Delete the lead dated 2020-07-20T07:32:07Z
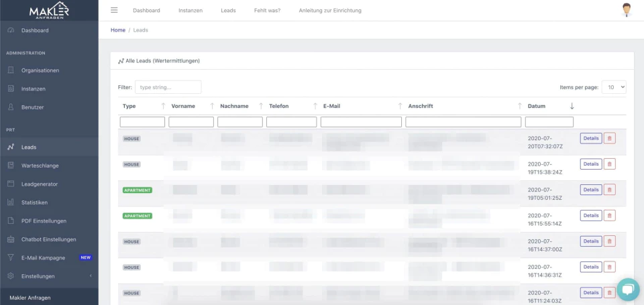The width and height of the screenshot is (644, 305). [610, 138]
